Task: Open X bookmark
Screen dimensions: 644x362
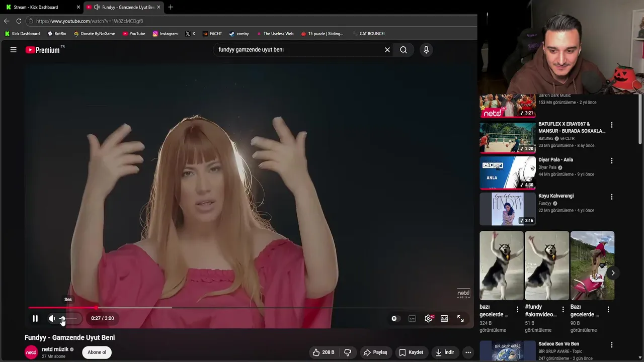Action: 190,34
